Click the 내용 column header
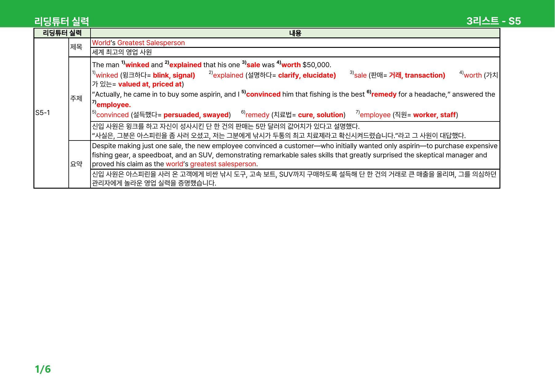 (295, 33)
